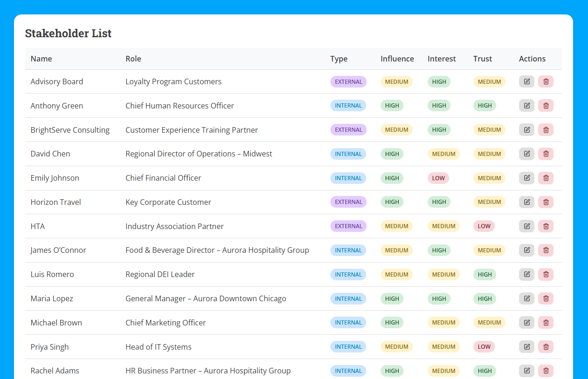The height and width of the screenshot is (379, 588).
Task: Select the Maria Lopez name cell
Action: click(x=52, y=298)
